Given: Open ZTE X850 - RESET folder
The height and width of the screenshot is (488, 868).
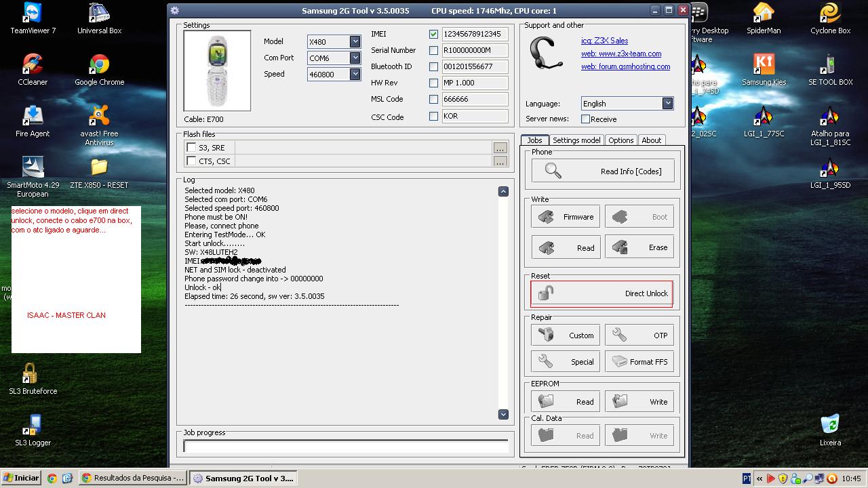Looking at the screenshot, I should [100, 173].
